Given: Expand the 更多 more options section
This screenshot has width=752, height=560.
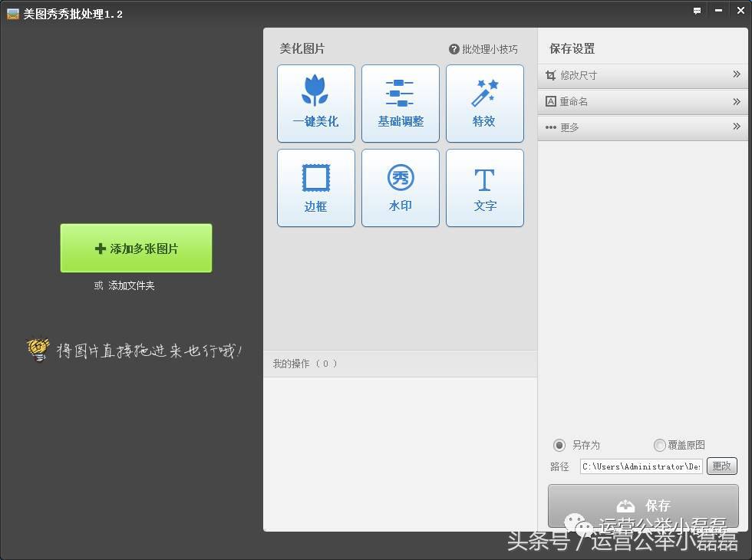Looking at the screenshot, I should click(x=643, y=127).
